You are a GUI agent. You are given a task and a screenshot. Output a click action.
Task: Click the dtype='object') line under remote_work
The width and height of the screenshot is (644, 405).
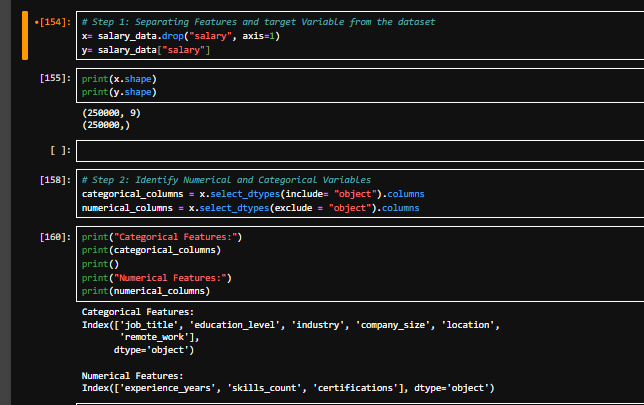[x=154, y=350]
